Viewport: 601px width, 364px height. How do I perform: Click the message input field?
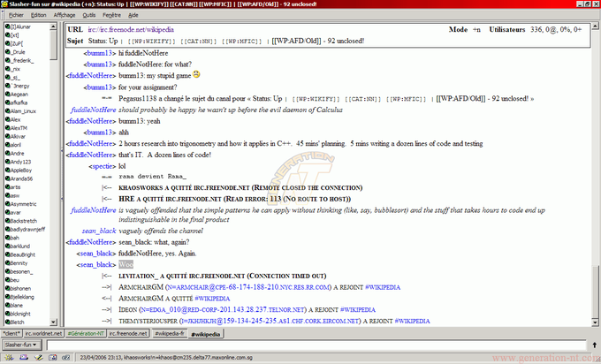pos(316,345)
